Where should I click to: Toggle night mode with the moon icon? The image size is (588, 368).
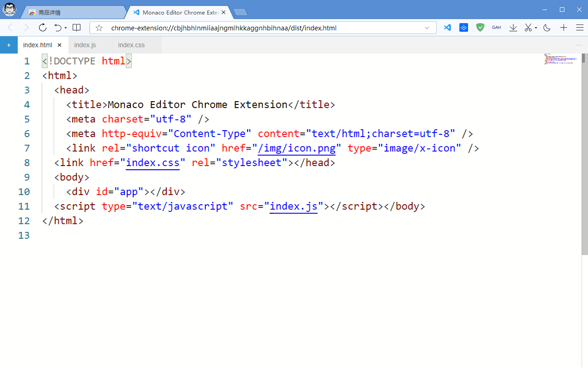coord(547,28)
